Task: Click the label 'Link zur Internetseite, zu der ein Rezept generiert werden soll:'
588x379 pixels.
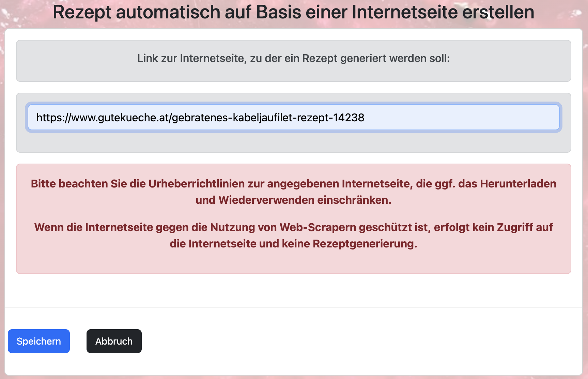Action: (x=294, y=58)
